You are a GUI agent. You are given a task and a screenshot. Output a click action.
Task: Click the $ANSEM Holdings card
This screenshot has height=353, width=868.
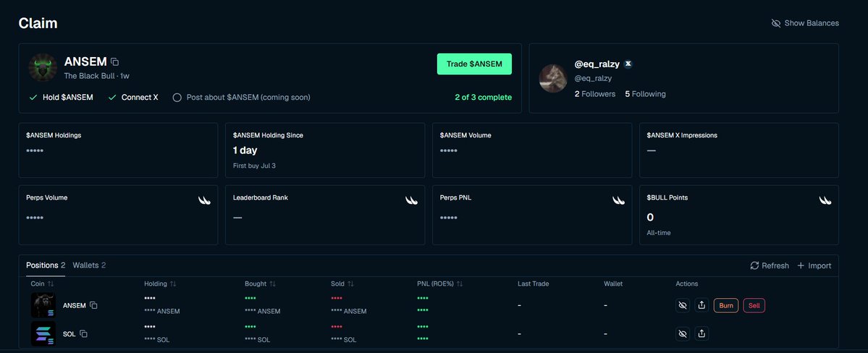[118, 150]
